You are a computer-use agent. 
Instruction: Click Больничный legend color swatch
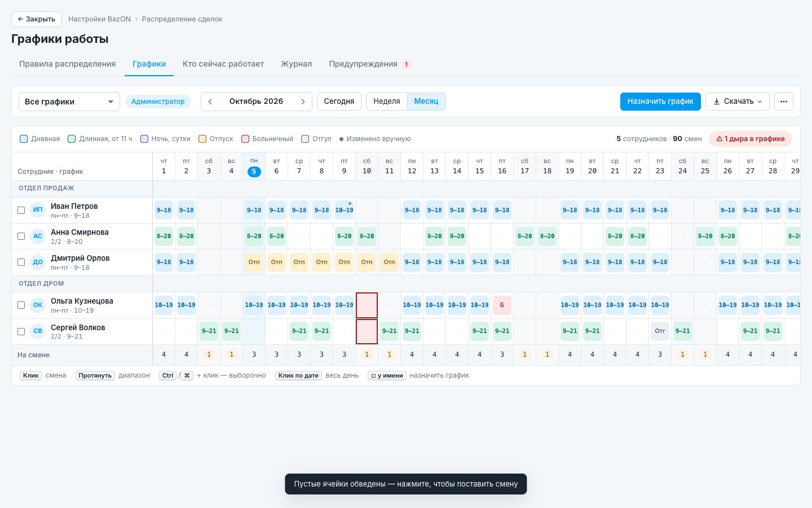click(245, 139)
